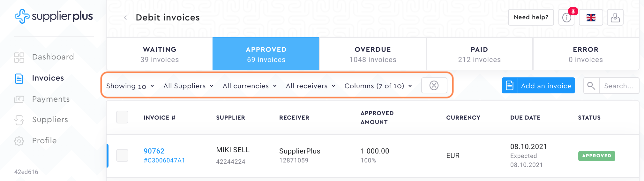Click the search magnifier icon
This screenshot has height=181, width=644.
(591, 86)
